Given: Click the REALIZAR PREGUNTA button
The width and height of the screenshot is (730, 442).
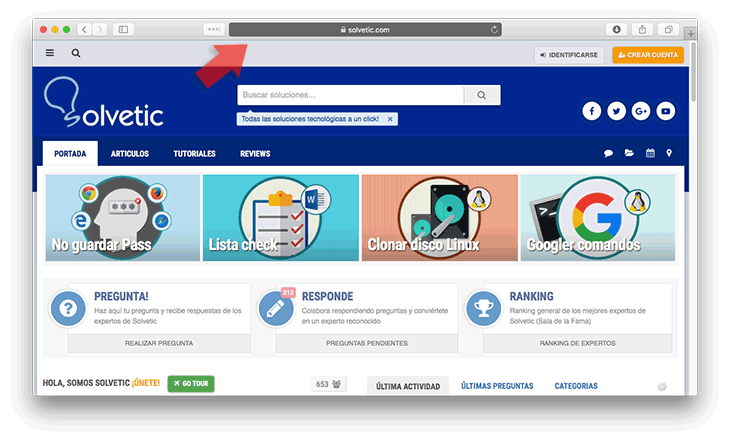Looking at the screenshot, I should point(159,343).
